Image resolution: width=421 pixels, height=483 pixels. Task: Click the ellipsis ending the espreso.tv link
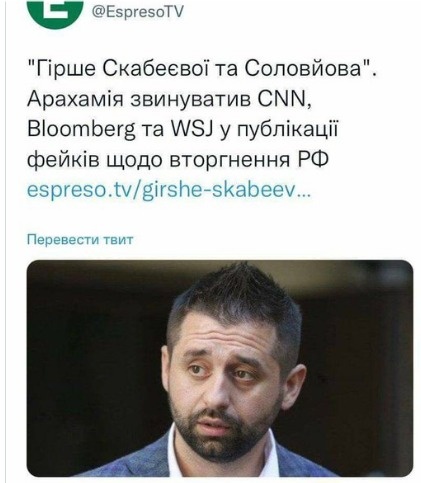304,194
